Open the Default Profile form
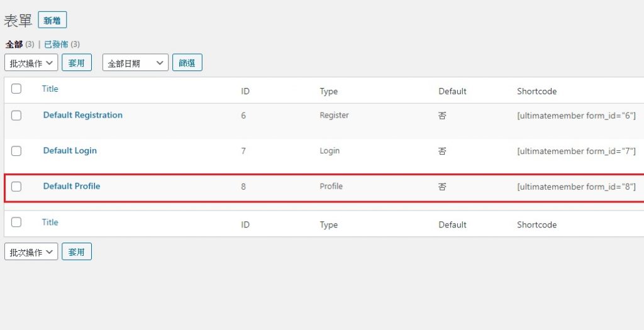This screenshot has width=644, height=330. coord(72,186)
